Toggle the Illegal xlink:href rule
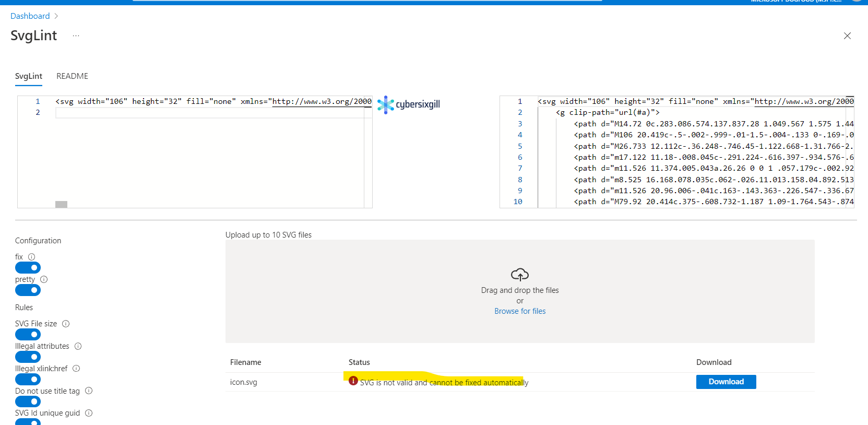868x425 pixels. [28, 380]
